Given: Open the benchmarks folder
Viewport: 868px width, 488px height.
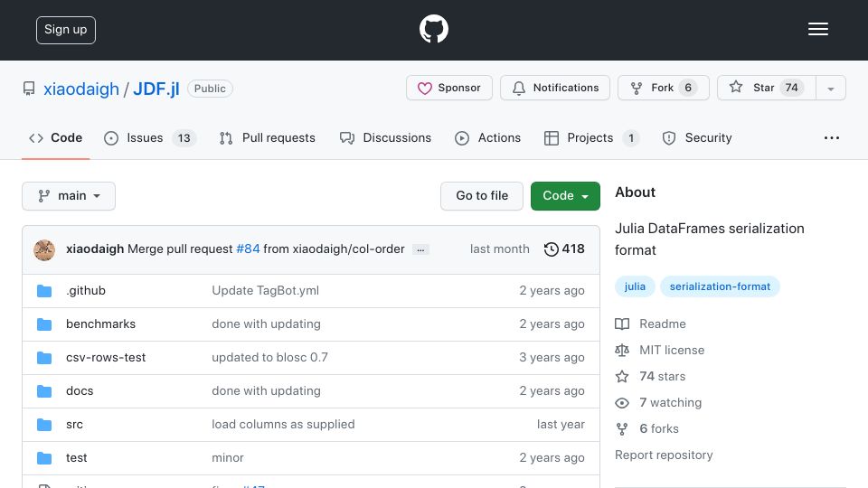Looking at the screenshot, I should coord(100,324).
